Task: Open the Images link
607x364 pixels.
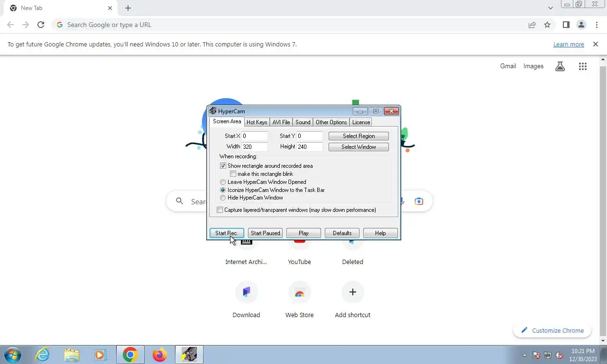Action: pos(533,66)
